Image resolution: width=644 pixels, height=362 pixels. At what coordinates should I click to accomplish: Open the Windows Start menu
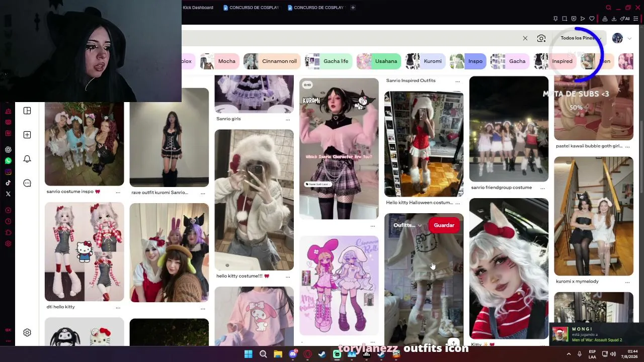[x=248, y=354]
